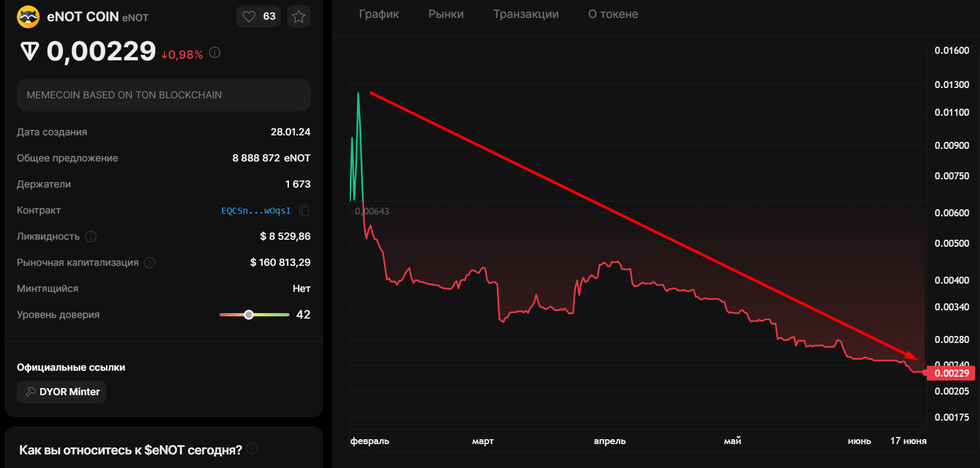Like the token with the heart button

coord(259,16)
